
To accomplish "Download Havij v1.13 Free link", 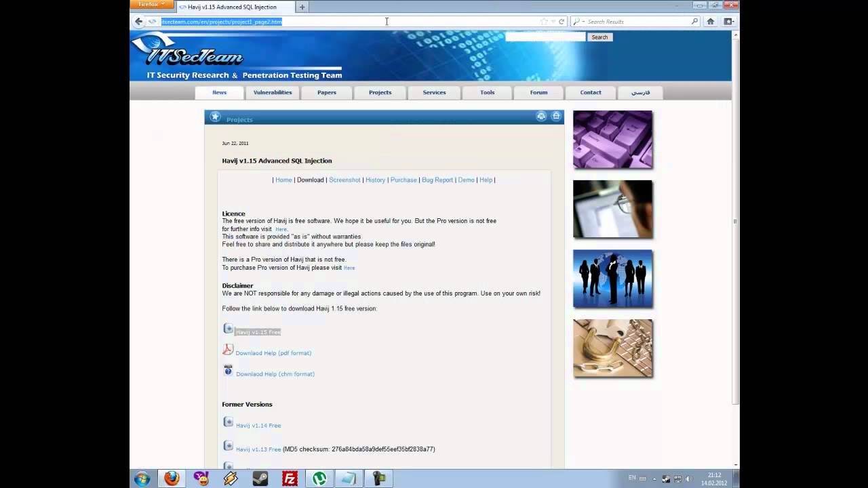I will click(258, 449).
